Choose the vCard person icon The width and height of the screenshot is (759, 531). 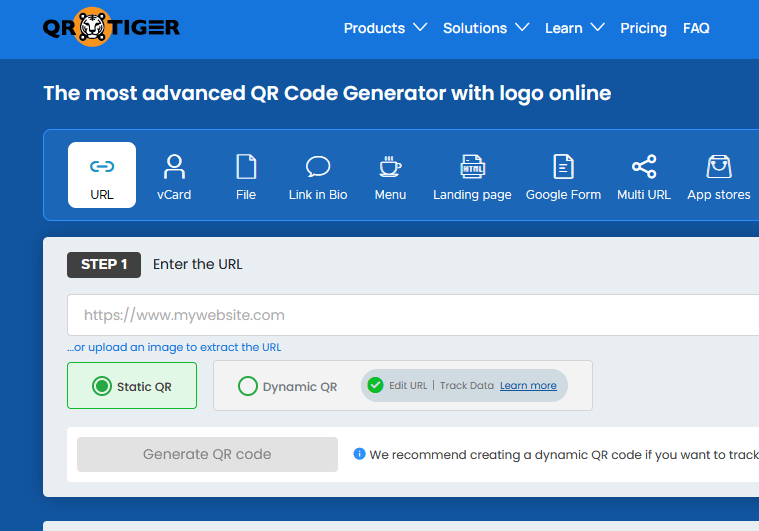pyautogui.click(x=174, y=167)
